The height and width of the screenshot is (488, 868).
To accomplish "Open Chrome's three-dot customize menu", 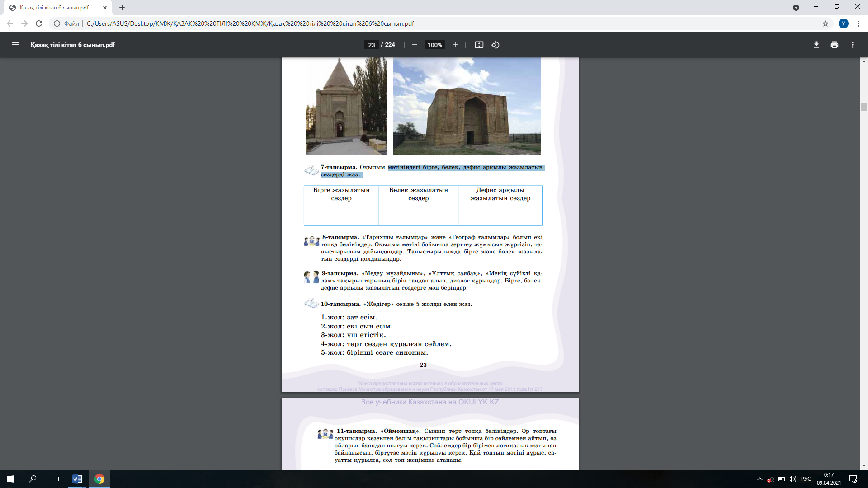I will click(858, 23).
